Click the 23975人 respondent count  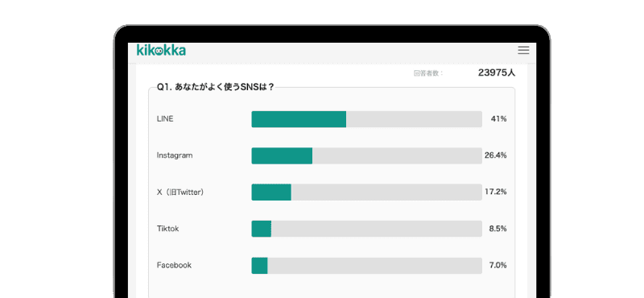tap(497, 72)
